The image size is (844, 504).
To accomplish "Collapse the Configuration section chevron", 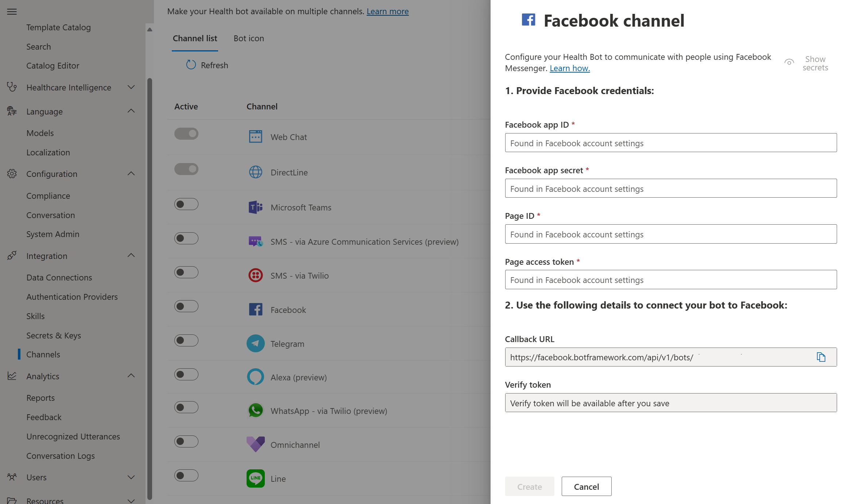I will coord(131,174).
